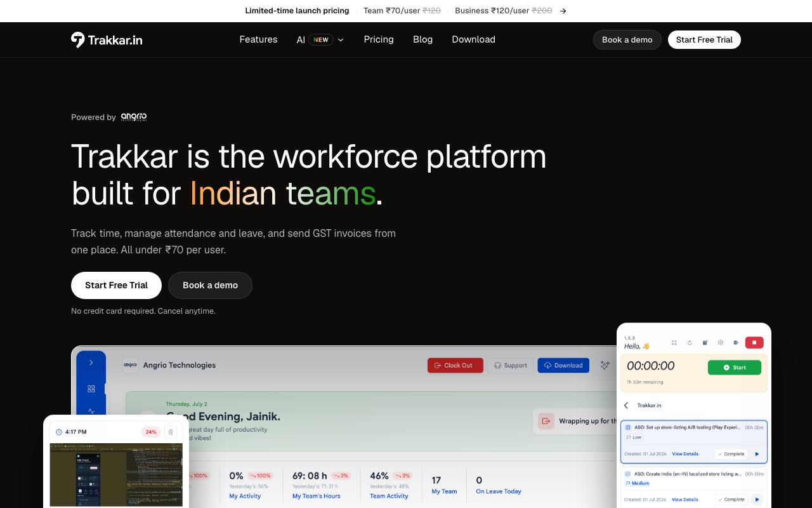Open the 4:17 PM screenshot thumbnail
The height and width of the screenshot is (508, 812).
click(116, 475)
